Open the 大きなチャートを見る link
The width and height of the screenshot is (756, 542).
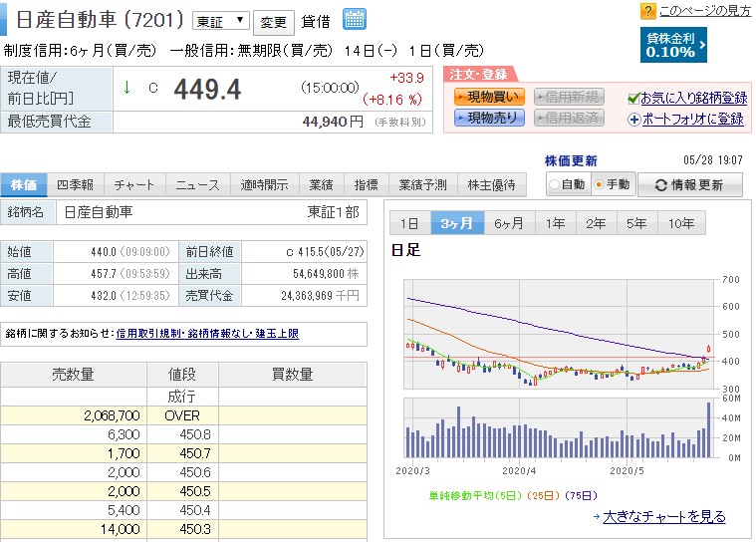(x=664, y=516)
